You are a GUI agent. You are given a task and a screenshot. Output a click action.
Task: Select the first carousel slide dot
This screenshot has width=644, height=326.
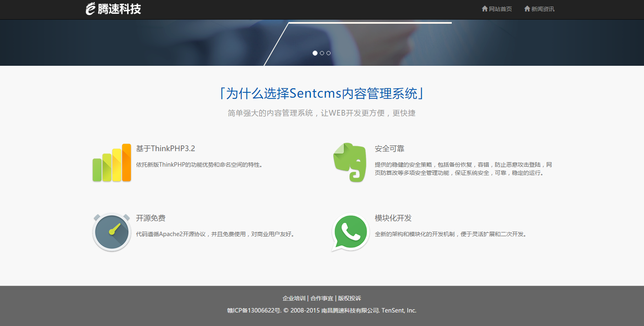315,53
